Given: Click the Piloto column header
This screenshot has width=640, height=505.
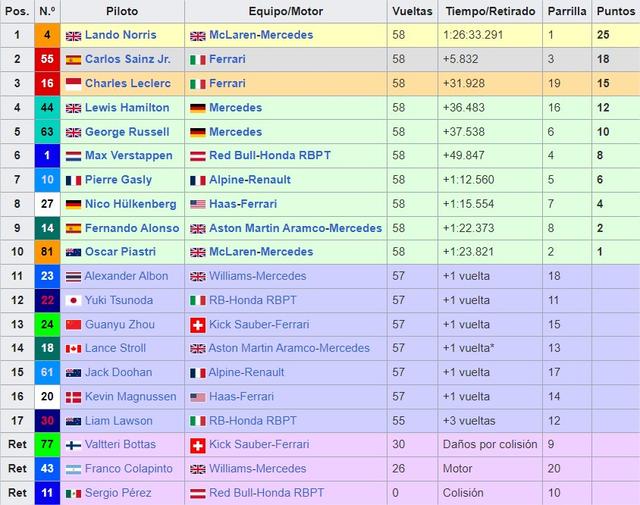Looking at the screenshot, I should point(122,11).
